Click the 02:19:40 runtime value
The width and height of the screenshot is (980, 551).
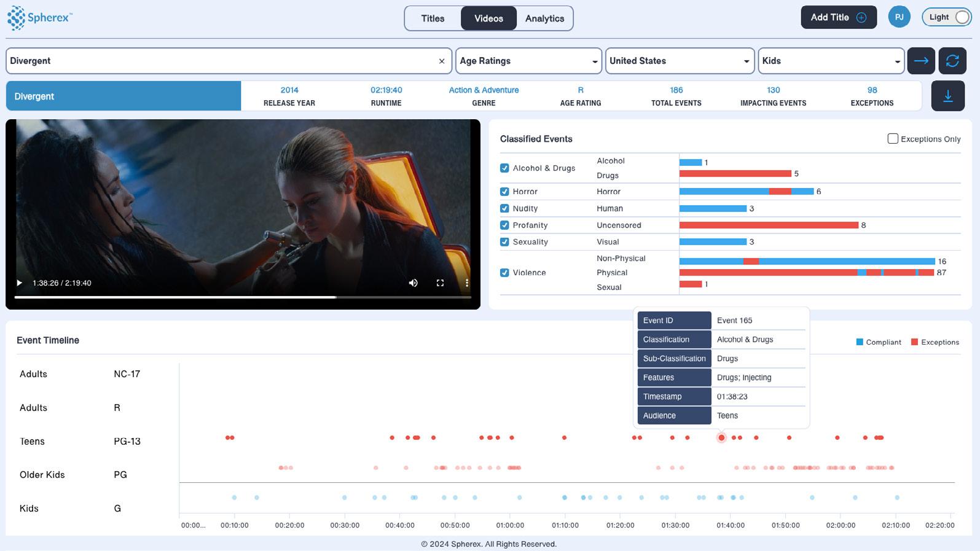386,90
